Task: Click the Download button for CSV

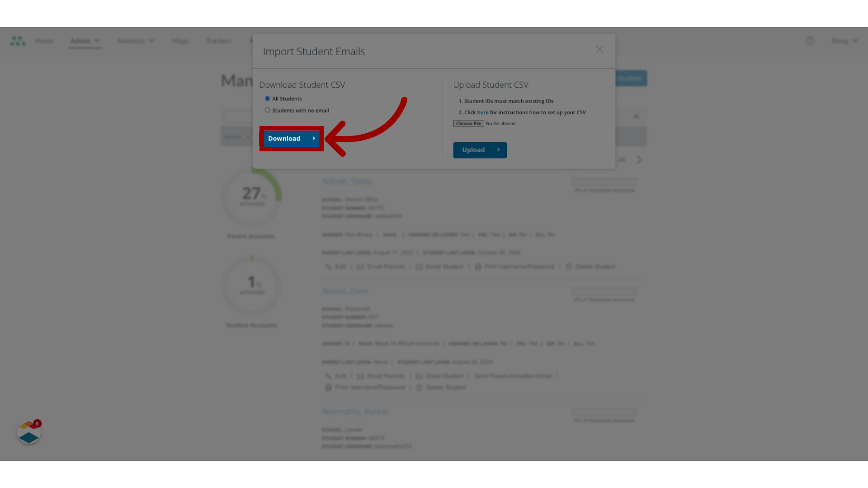Action: coord(292,138)
